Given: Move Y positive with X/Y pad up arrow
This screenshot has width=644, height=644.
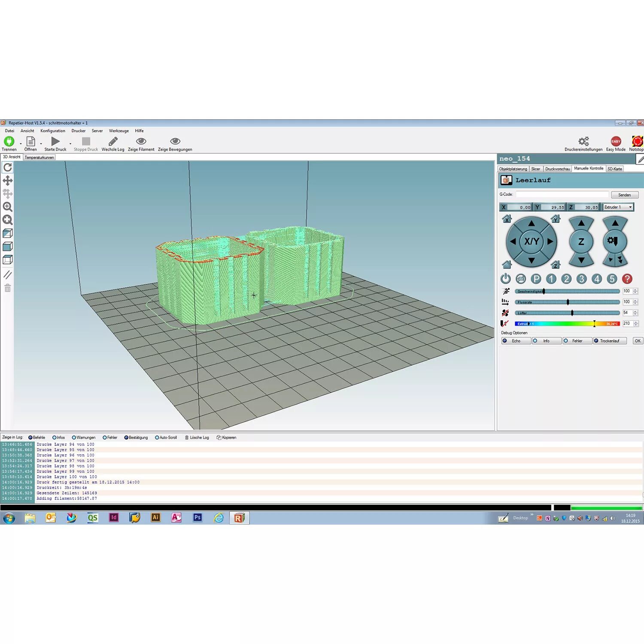Looking at the screenshot, I should coord(532,223).
